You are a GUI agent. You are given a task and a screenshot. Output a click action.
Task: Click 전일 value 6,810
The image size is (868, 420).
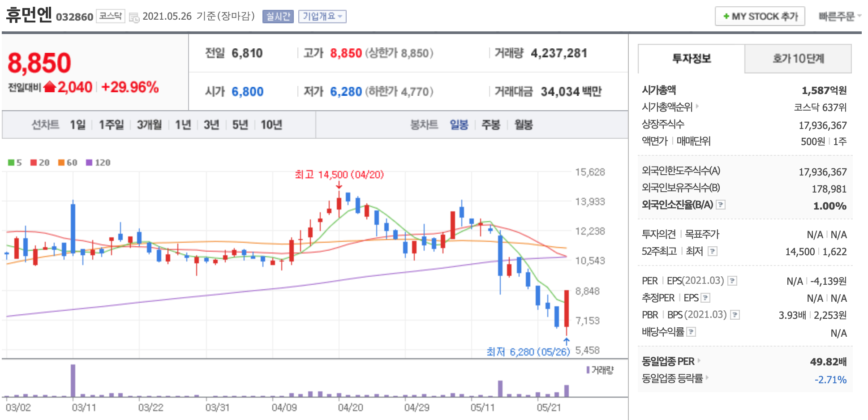pyautogui.click(x=247, y=53)
